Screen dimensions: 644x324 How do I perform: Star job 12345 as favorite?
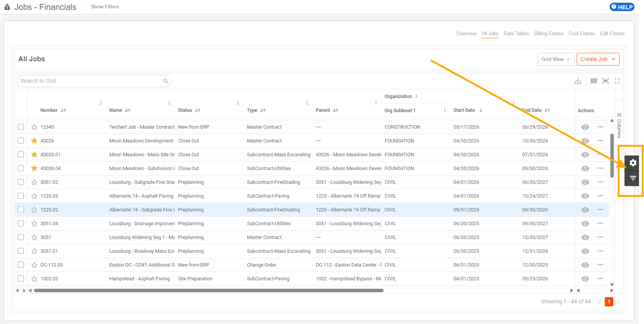[x=34, y=127]
